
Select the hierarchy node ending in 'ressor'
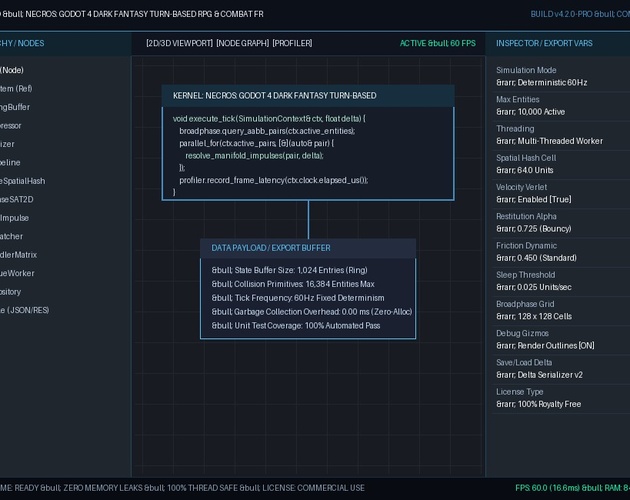(11, 125)
